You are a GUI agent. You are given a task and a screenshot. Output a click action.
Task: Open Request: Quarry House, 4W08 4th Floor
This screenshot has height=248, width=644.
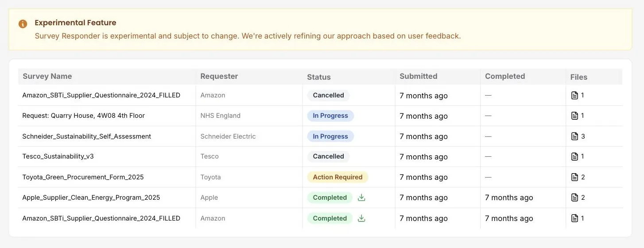click(x=84, y=116)
